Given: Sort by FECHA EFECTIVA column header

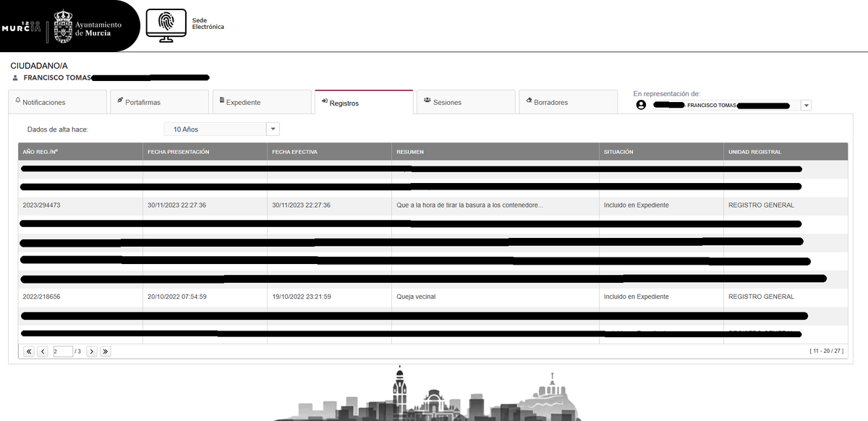Looking at the screenshot, I should 329,152.
